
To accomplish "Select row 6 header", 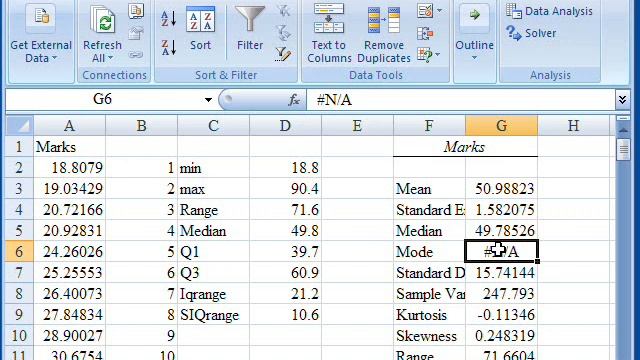I will pyautogui.click(x=19, y=251).
